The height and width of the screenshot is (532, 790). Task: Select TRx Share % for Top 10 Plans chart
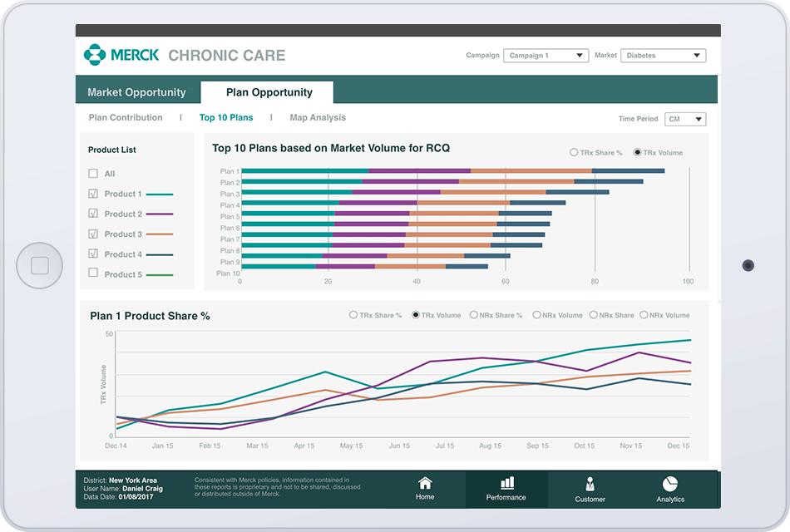[574, 152]
